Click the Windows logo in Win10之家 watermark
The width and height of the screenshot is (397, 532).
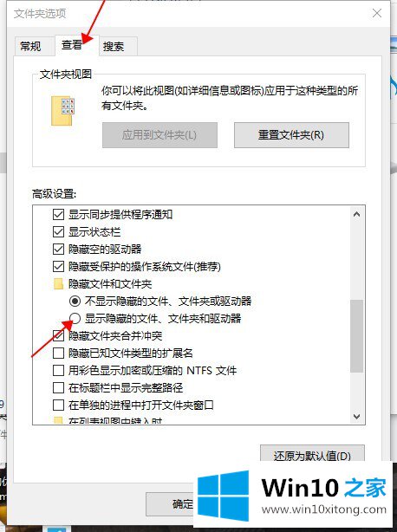click(x=223, y=496)
